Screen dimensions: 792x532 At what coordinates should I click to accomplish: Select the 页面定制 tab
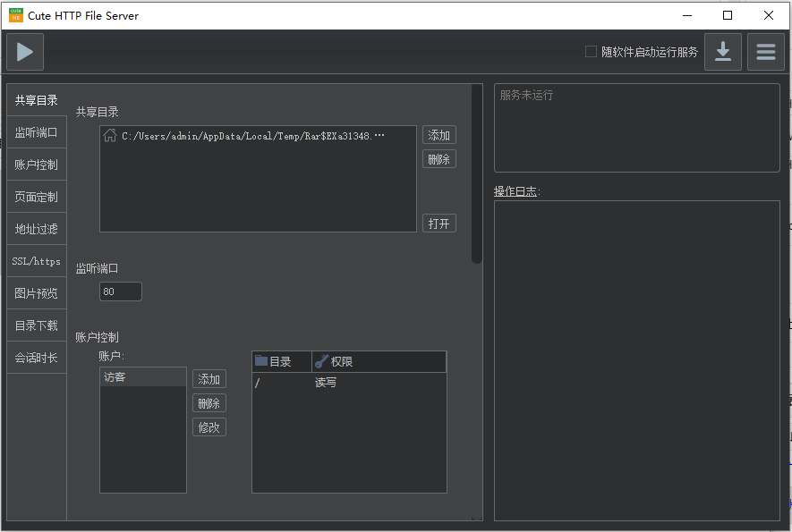coord(37,197)
